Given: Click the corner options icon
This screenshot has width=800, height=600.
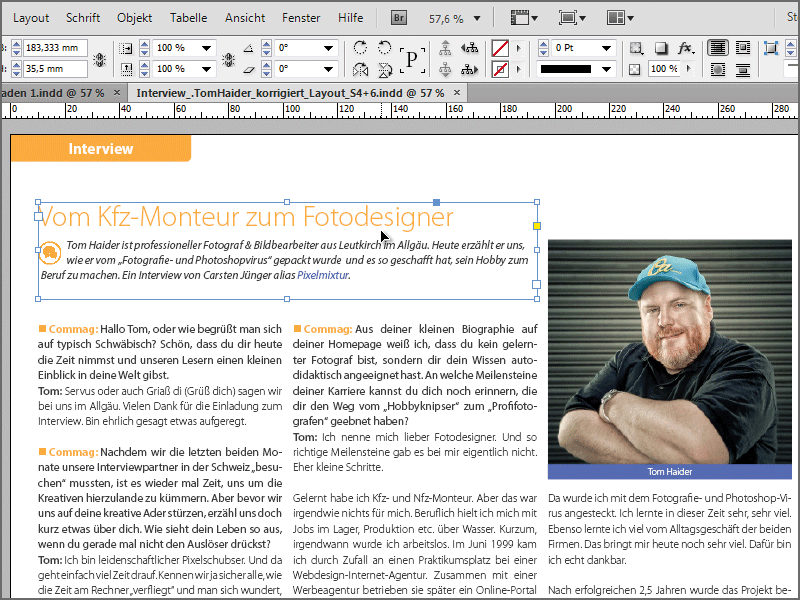Looking at the screenshot, I should point(770,48).
